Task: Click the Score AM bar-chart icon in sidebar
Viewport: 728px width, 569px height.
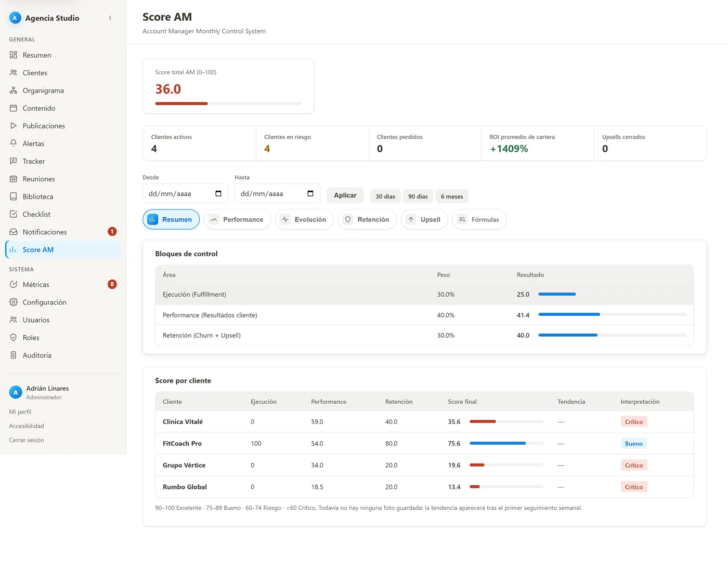Action: pyautogui.click(x=14, y=249)
